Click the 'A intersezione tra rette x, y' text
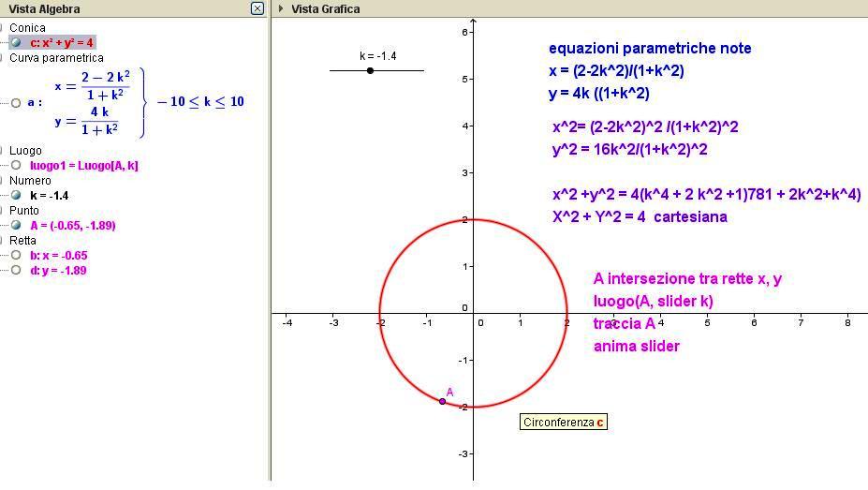Screen dimensions: 868x490 pyautogui.click(x=687, y=278)
